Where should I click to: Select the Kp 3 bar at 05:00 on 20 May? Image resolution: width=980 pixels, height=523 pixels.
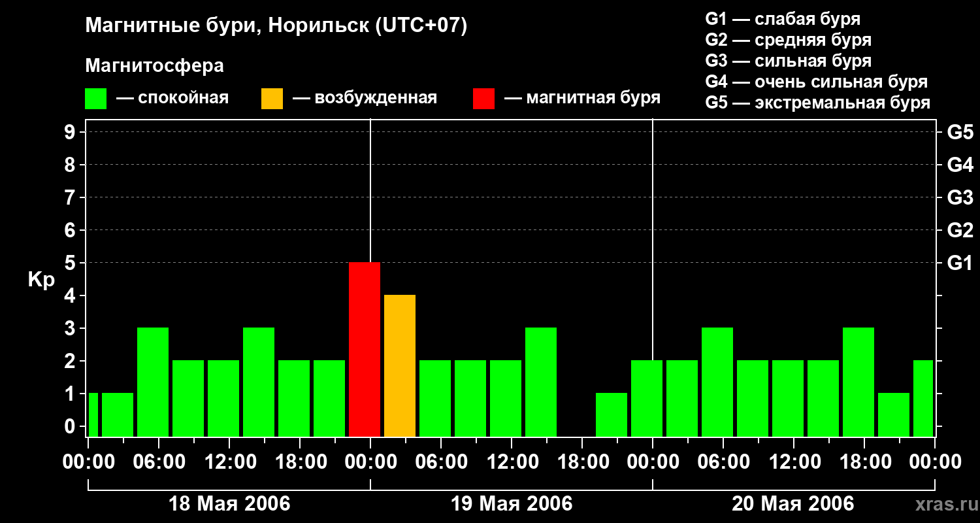pos(717,382)
